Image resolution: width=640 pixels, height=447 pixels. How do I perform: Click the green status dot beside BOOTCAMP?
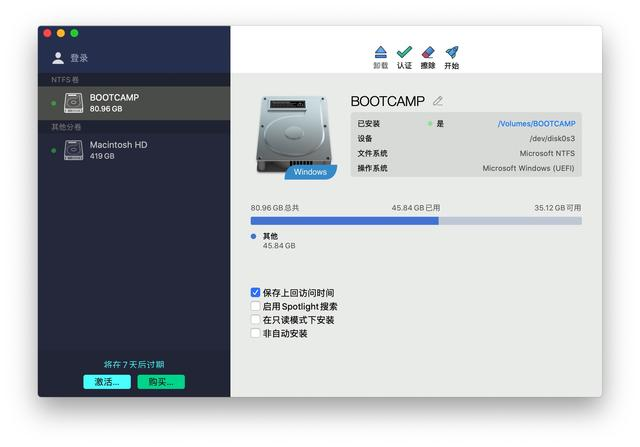pos(53,103)
